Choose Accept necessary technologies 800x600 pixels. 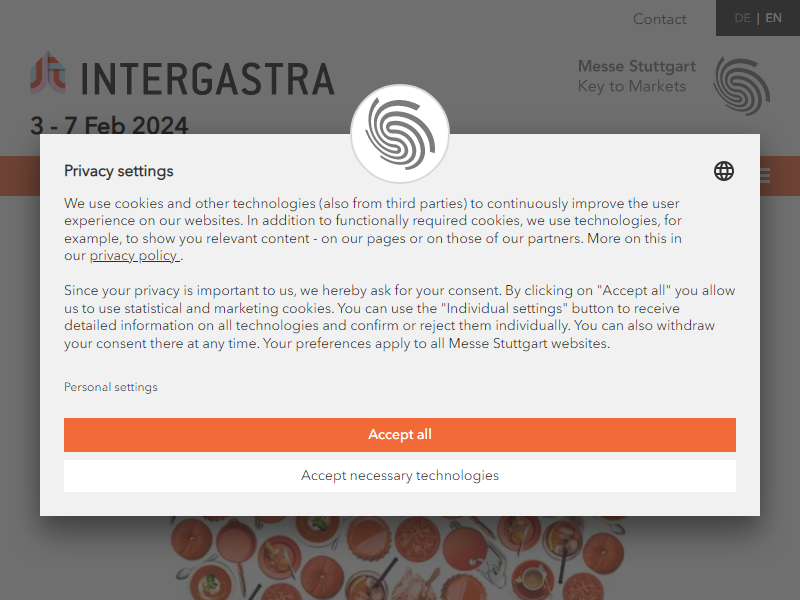399,476
